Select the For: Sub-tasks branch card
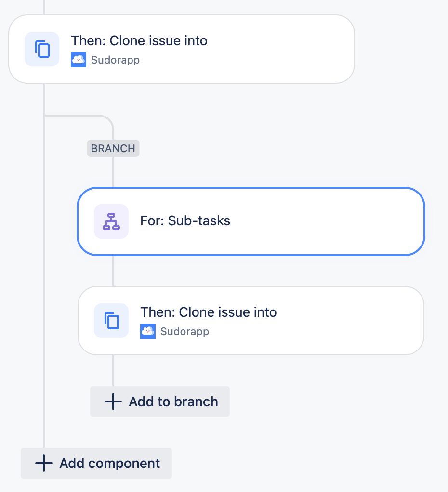This screenshot has width=448, height=492. 251,221
